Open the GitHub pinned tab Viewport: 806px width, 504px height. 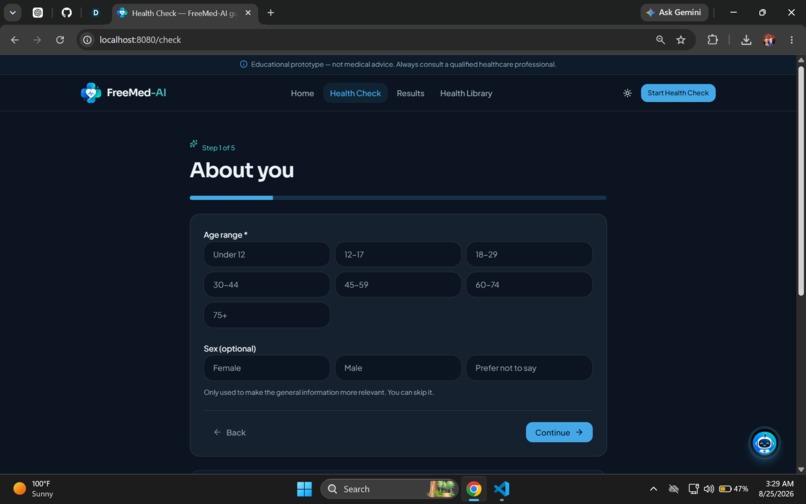(x=67, y=13)
